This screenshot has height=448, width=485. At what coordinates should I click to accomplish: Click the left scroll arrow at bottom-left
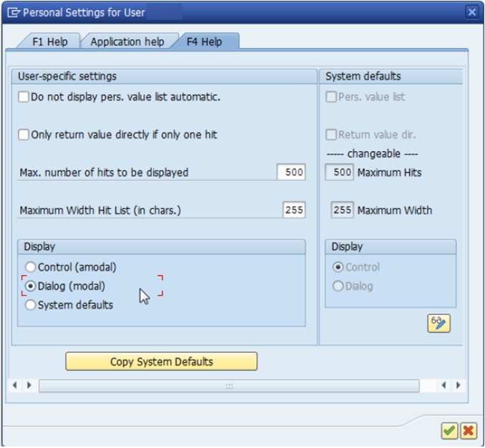pyautogui.click(x=16, y=386)
